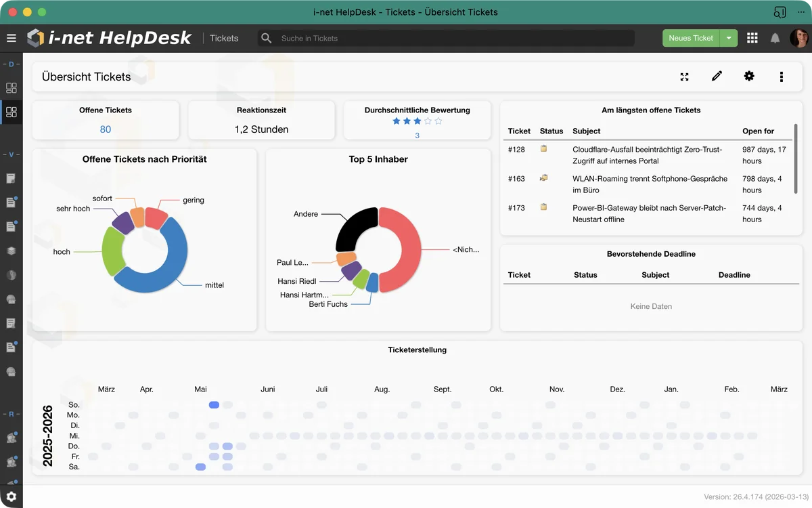Open the app launcher grid icon
Screen dimensions: 812x508
pyautogui.click(x=752, y=38)
